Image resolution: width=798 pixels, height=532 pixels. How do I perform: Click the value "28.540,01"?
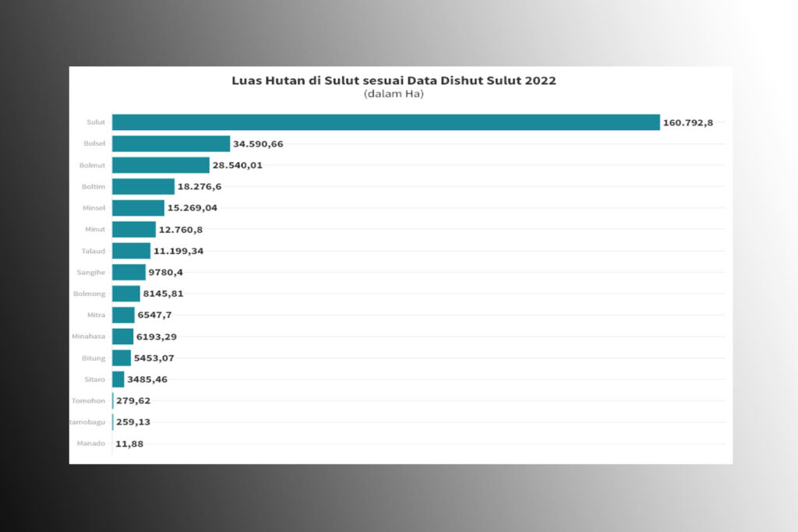tap(238, 165)
